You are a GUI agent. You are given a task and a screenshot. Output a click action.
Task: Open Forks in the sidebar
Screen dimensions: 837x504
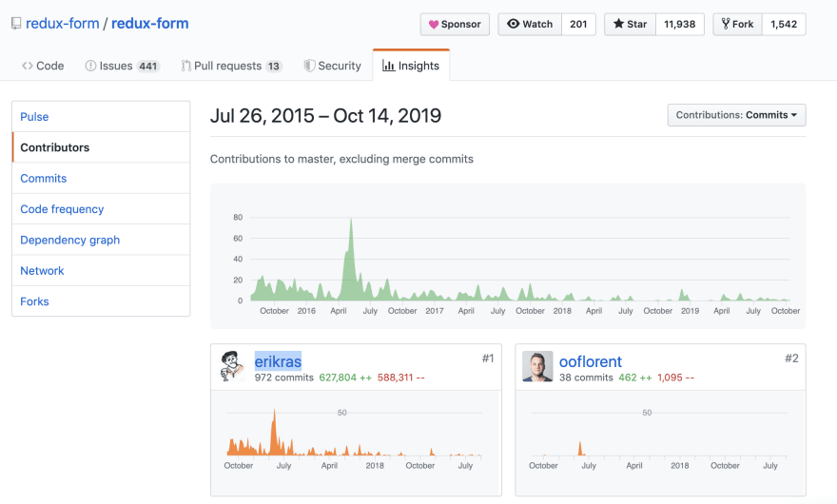[x=101, y=301]
